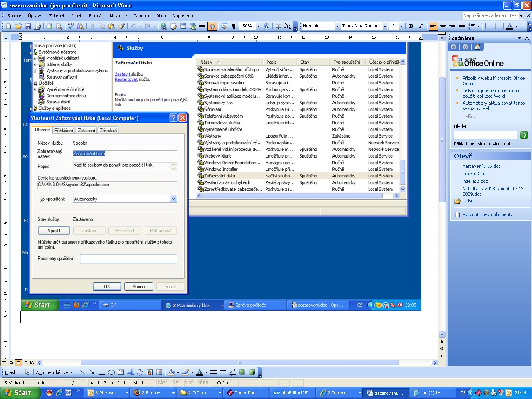
Task: Toggle Italic formatting
Action: pos(421,26)
